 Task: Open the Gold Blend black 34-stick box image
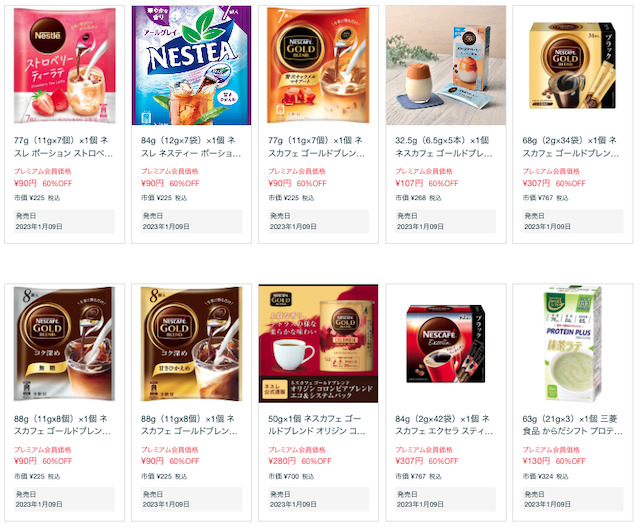point(573,65)
